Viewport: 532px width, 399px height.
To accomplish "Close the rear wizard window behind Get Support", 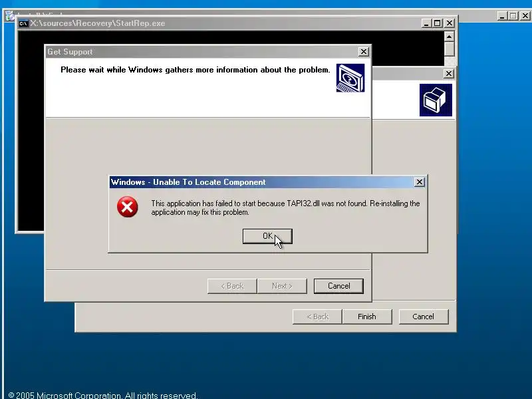I will [448, 74].
